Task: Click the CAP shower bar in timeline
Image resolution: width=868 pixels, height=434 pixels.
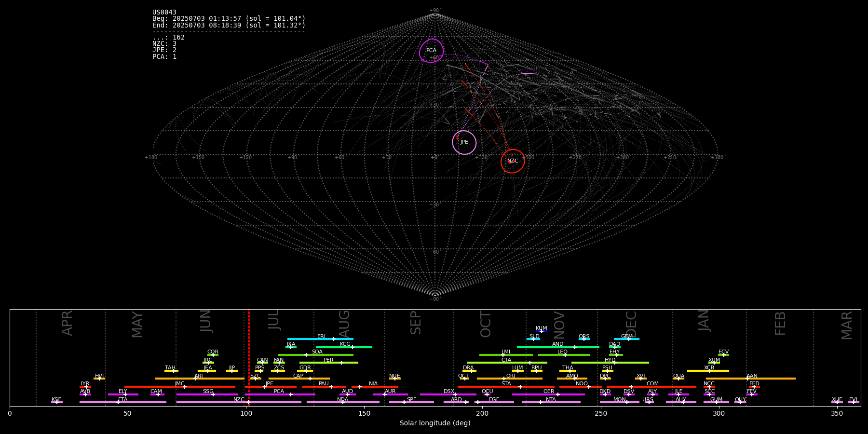Action: click(x=299, y=379)
